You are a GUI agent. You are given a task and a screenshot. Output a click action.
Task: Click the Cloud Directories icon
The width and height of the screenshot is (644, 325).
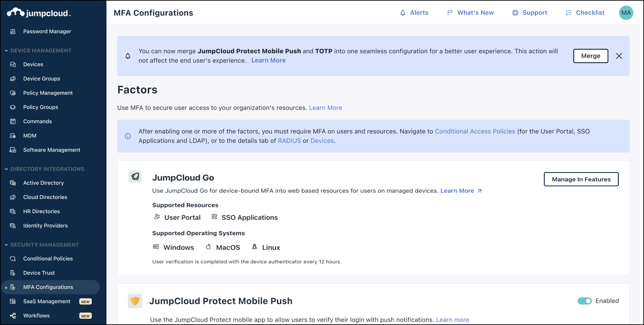coord(13,197)
